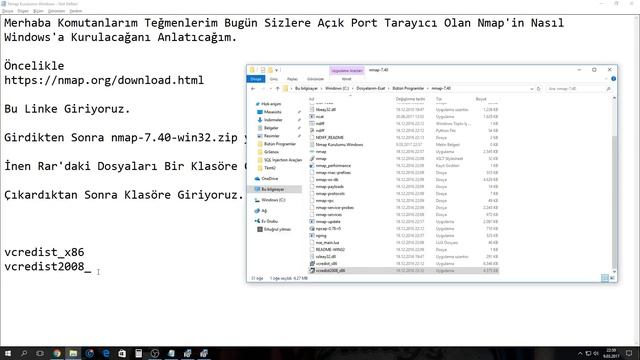This screenshot has height=360, width=640.
Task: Open Notepad's Yardım menu
Action: point(76,11)
